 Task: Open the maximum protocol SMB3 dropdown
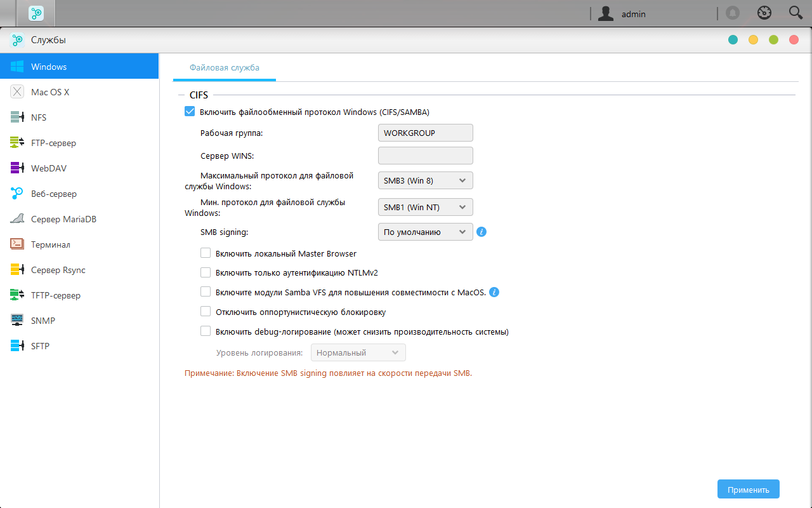[x=426, y=180]
